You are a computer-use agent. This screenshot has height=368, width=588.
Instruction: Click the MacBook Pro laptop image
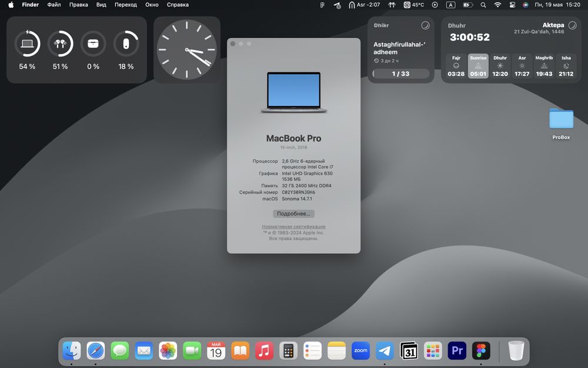pyautogui.click(x=293, y=92)
